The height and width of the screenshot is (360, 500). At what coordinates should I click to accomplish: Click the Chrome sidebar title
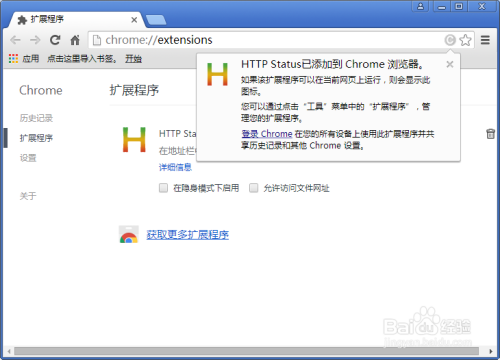(x=41, y=90)
